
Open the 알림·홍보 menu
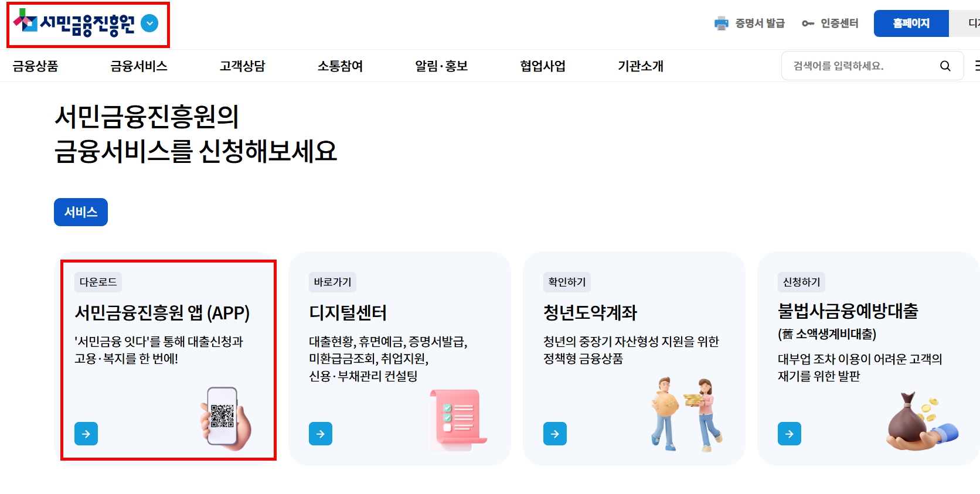pyautogui.click(x=441, y=66)
